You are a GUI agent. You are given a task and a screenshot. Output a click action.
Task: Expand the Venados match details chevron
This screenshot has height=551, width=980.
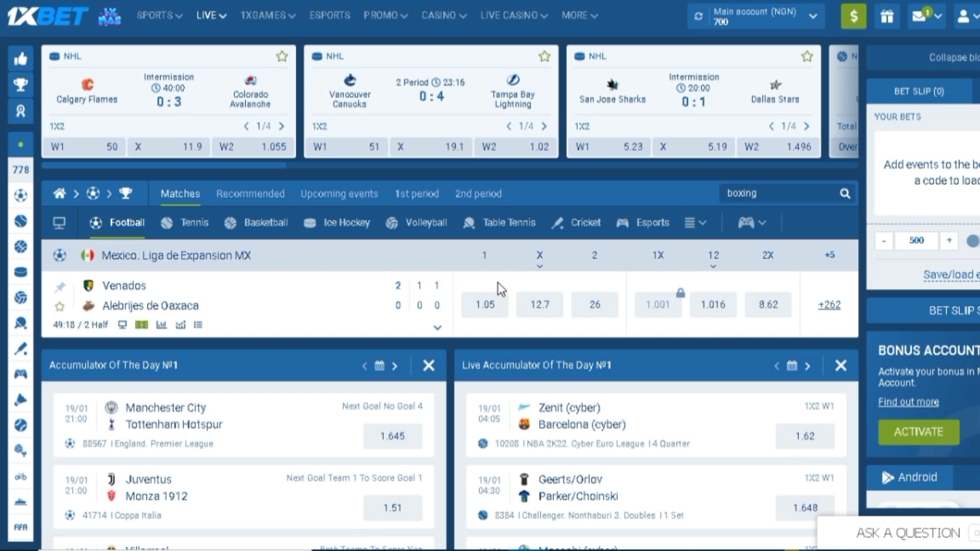pos(438,327)
